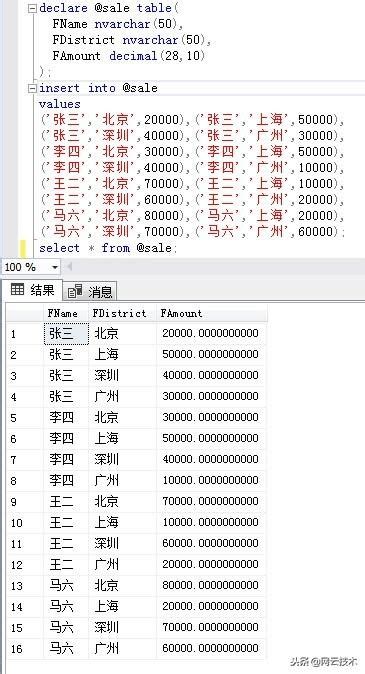Click FName cell 张三 in row 1

tap(66, 334)
